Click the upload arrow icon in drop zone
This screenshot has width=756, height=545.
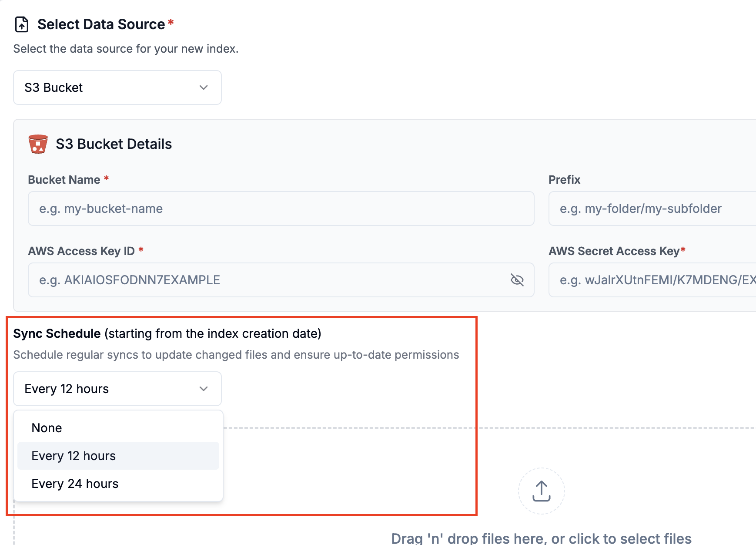541,490
